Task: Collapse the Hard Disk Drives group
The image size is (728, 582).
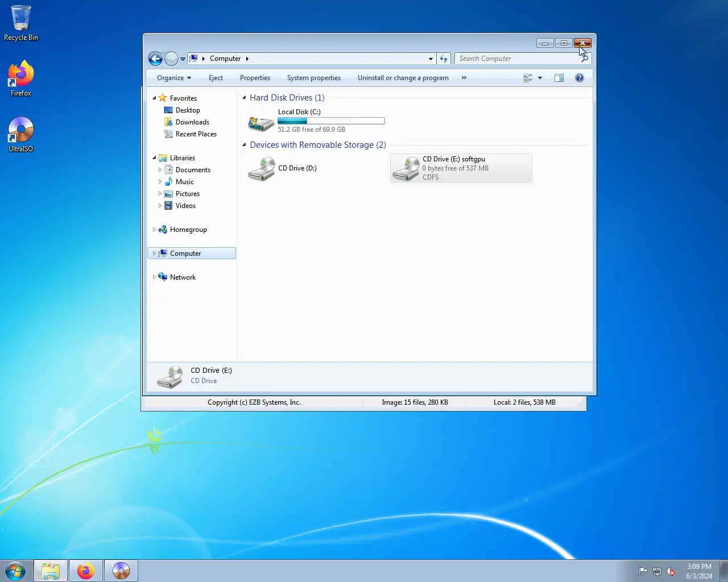Action: [x=244, y=97]
